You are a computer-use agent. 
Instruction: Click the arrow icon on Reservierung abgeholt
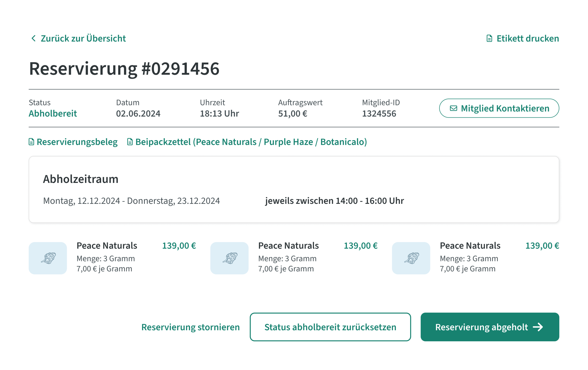[x=538, y=327]
